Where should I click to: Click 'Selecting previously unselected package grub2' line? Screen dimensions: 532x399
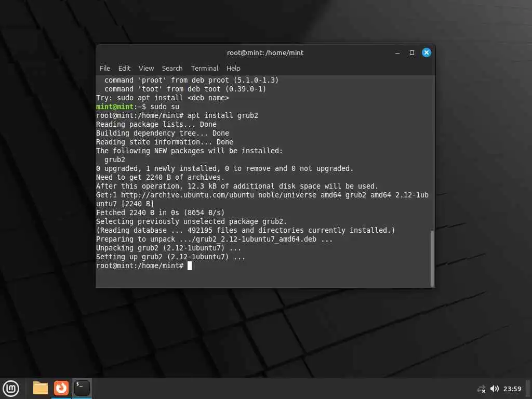coord(191,221)
